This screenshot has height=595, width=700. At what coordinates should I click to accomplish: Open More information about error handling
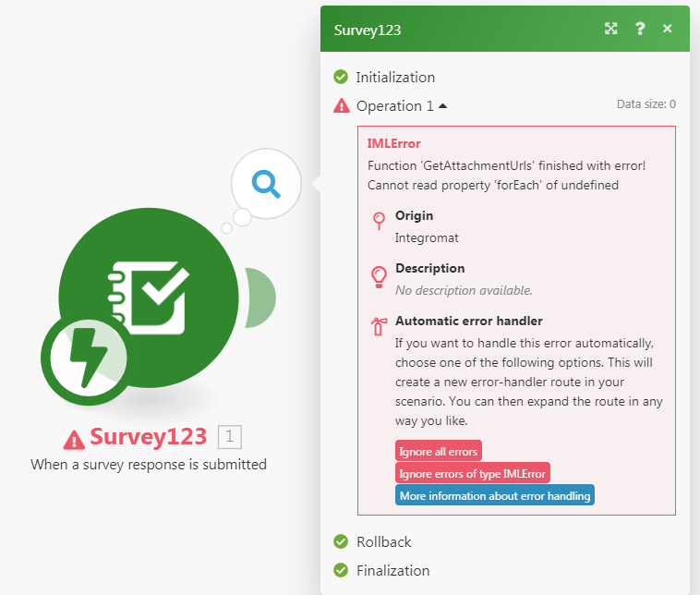pyautogui.click(x=495, y=495)
